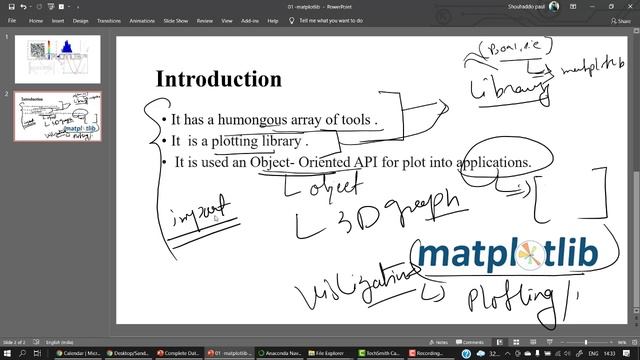Click the Undo arrow icon
This screenshot has height=360, width=640.
23,7
